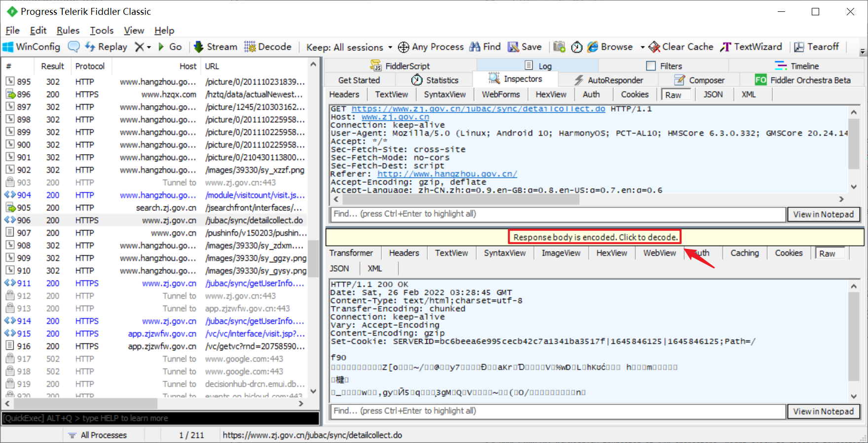
Task: Open the TextWizard tool
Action: click(x=751, y=47)
